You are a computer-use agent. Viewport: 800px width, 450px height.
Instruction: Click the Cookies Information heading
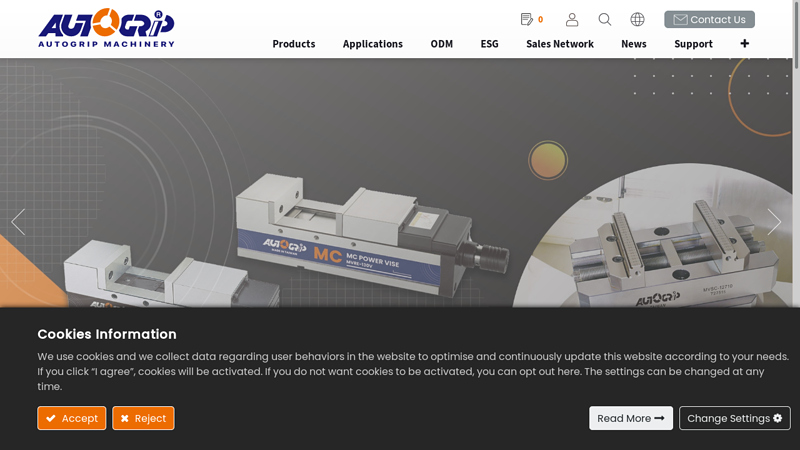click(x=107, y=334)
